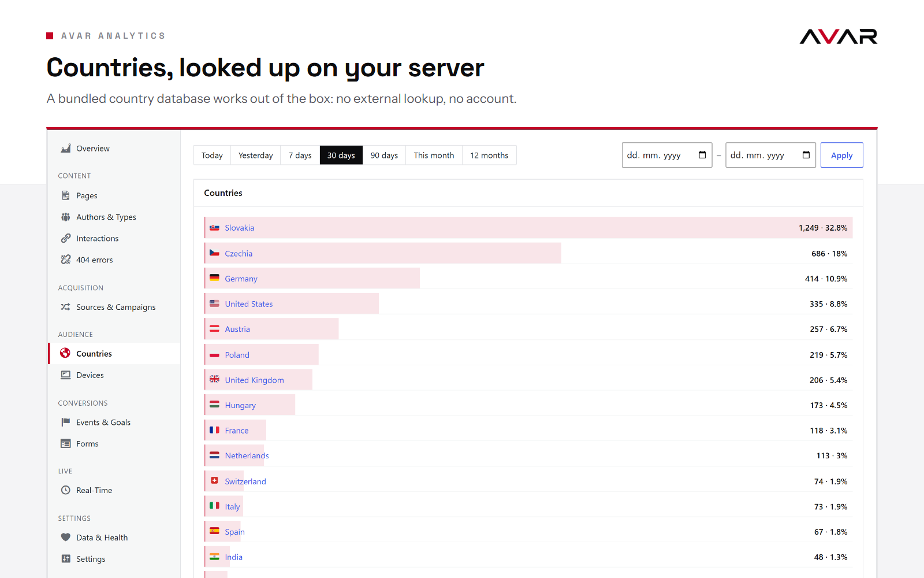This screenshot has height=578, width=924.
Task: Open the Overview chart icon
Action: pos(66,149)
